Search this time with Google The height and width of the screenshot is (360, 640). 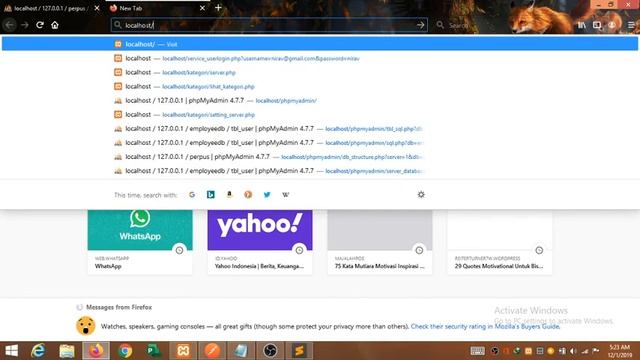click(x=192, y=195)
